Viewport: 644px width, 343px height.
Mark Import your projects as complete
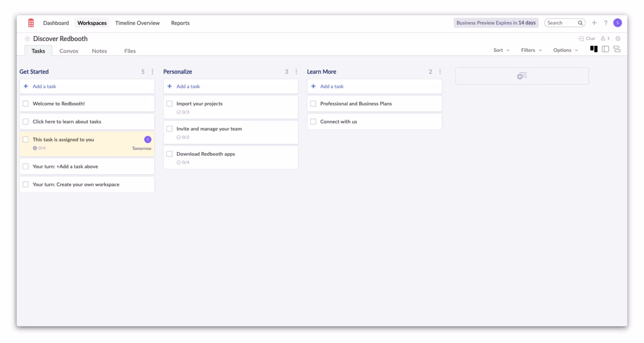(169, 104)
